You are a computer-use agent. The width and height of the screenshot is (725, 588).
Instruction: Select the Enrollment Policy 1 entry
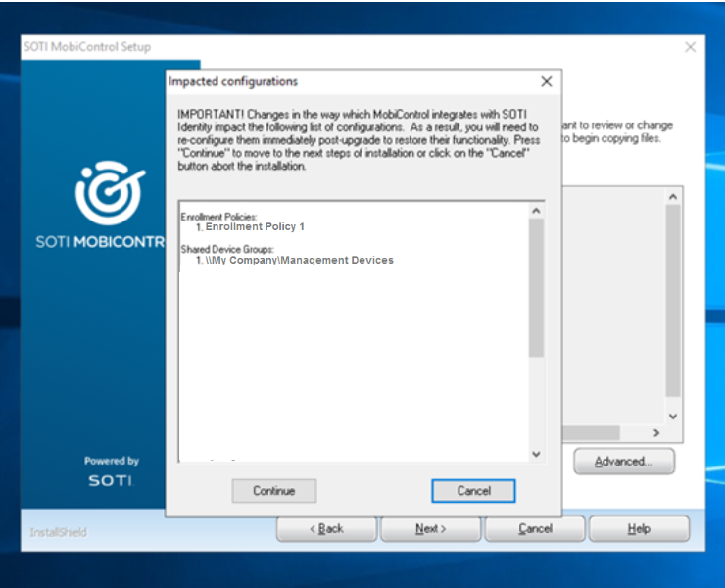(255, 227)
